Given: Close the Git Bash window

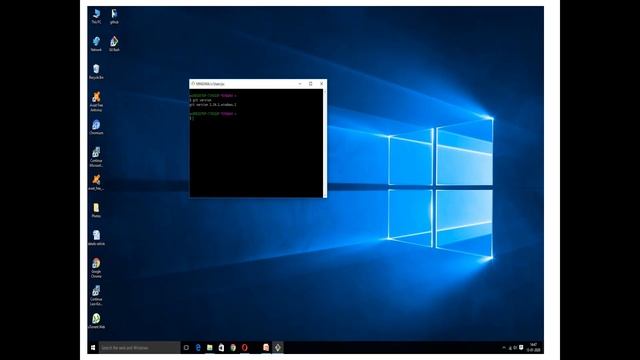Looking at the screenshot, I should point(322,84).
